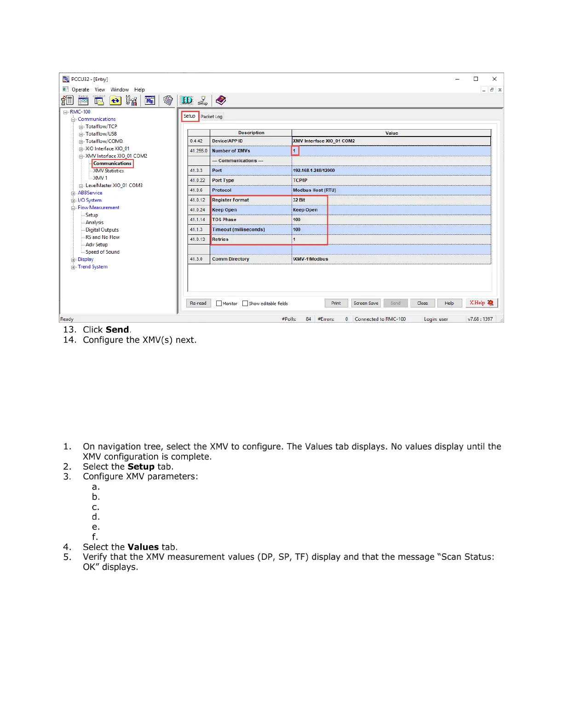Collapse the Flow Measurement branch
The height and width of the screenshot is (728, 563).
pos(73,208)
